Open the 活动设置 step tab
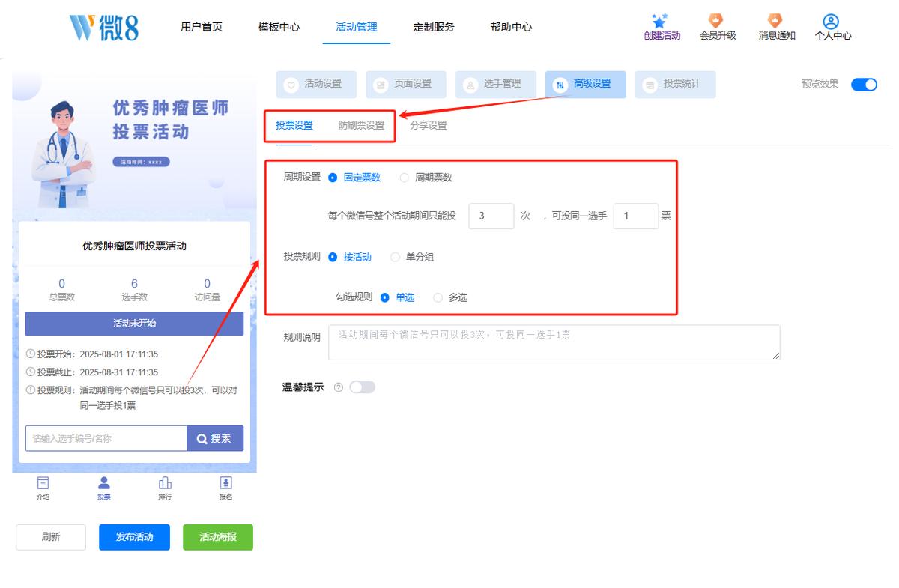Screen dimensions: 899x588 [x=316, y=85]
